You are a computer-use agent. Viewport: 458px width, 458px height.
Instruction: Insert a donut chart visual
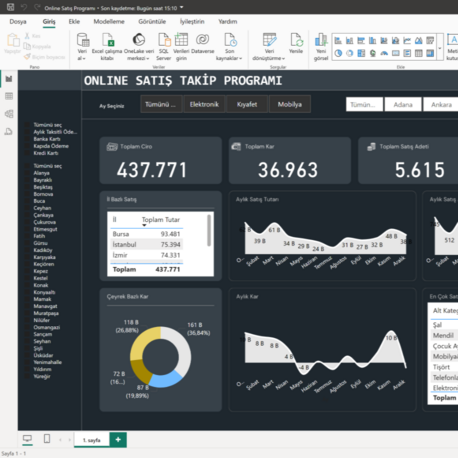tap(350, 53)
